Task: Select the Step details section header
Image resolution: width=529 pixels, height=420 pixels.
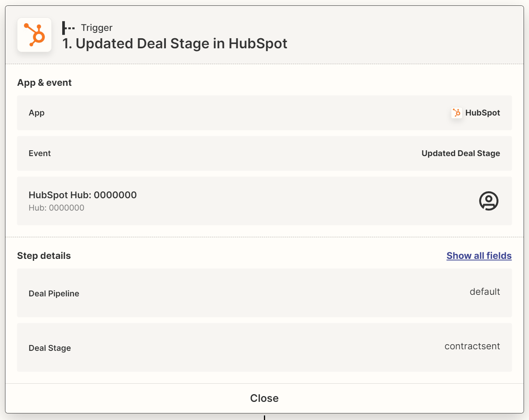Action: pyautogui.click(x=44, y=255)
